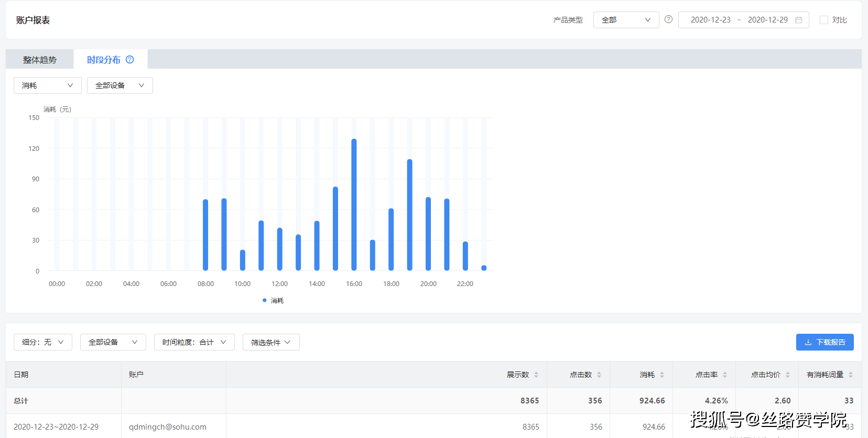Viewport: 868px width, 438px height.
Task: Click the 19:00 bar, the second tallest
Action: 409,215
